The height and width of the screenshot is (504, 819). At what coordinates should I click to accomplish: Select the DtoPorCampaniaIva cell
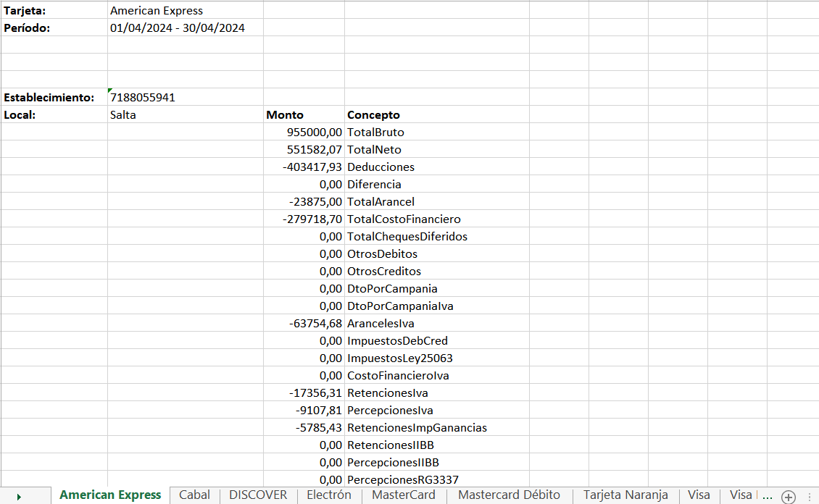436,306
